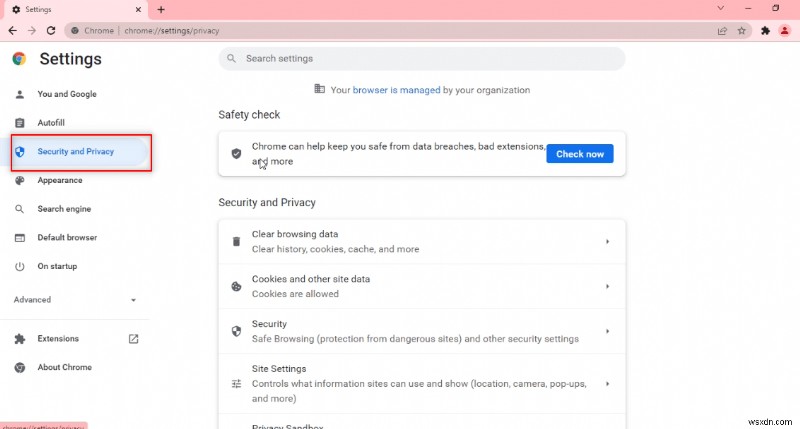
Task: Expand Clear browsing data row arrow
Action: 607,241
